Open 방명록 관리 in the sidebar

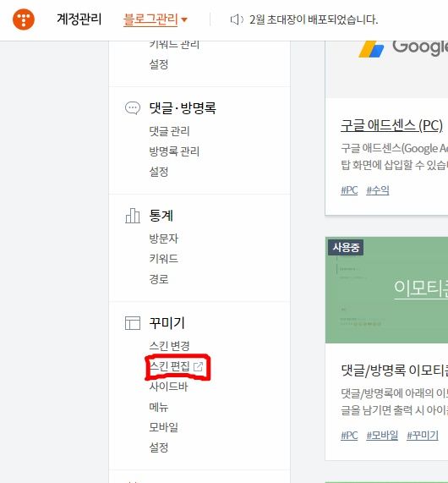coord(174,151)
